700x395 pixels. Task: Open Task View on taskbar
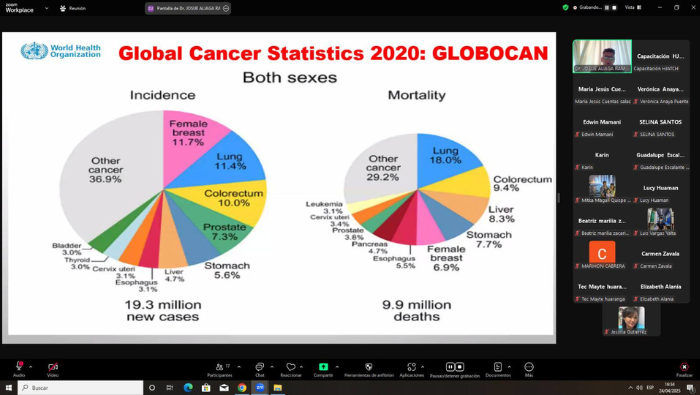pos(170,387)
